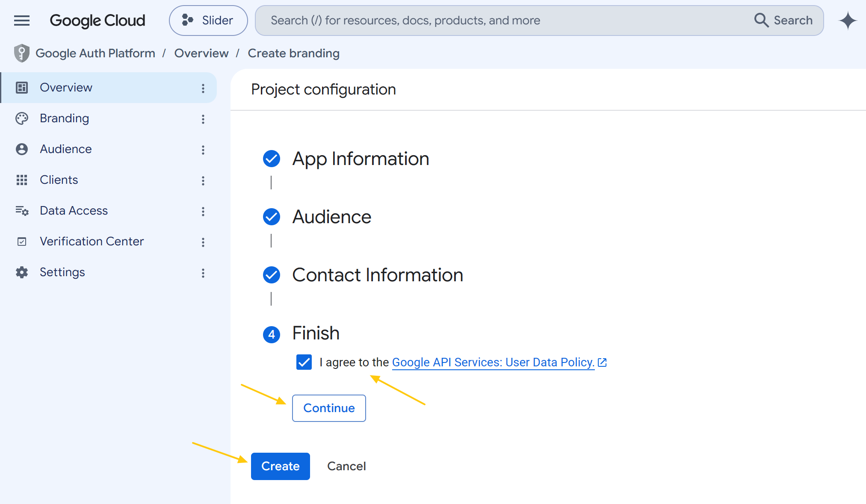Open more options for Clients item
This screenshot has height=504, width=866.
click(203, 180)
